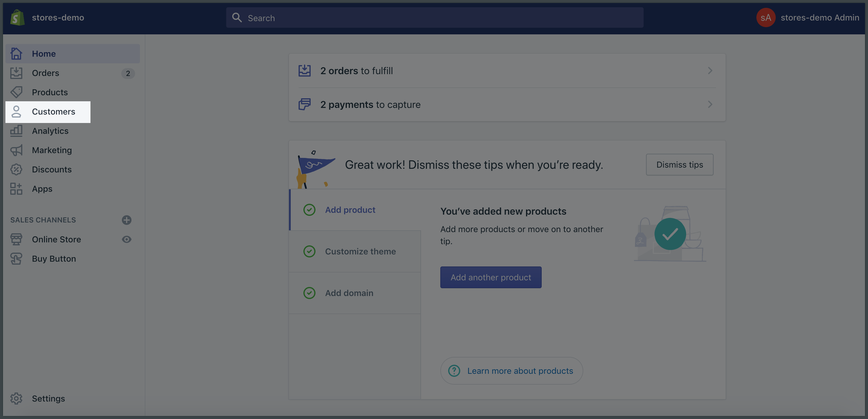Click the SALES CHANNELS heading
The width and height of the screenshot is (868, 419).
coord(43,220)
